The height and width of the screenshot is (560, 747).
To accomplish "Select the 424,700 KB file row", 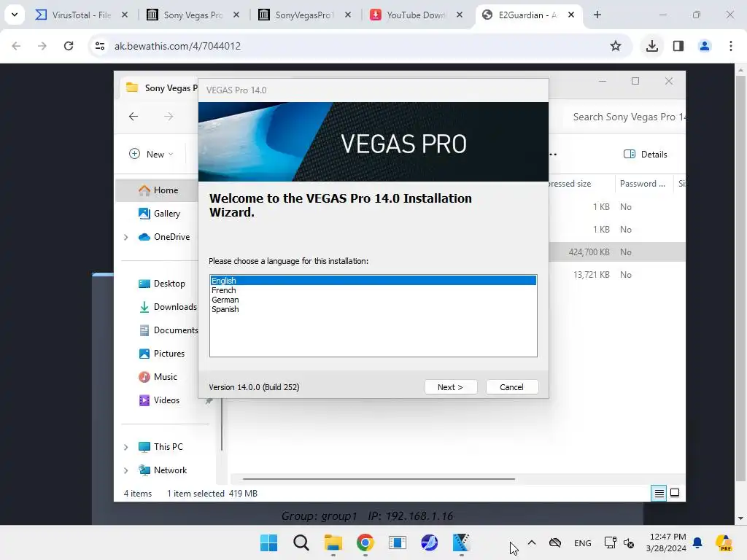I will pyautogui.click(x=617, y=252).
